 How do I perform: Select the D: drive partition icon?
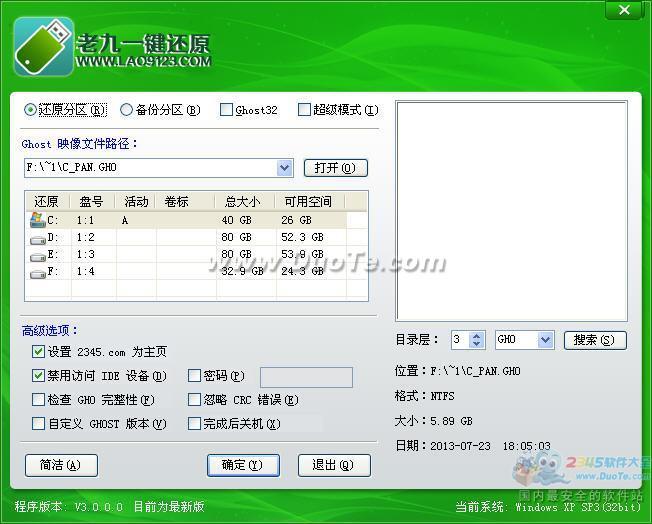pyautogui.click(x=37, y=238)
